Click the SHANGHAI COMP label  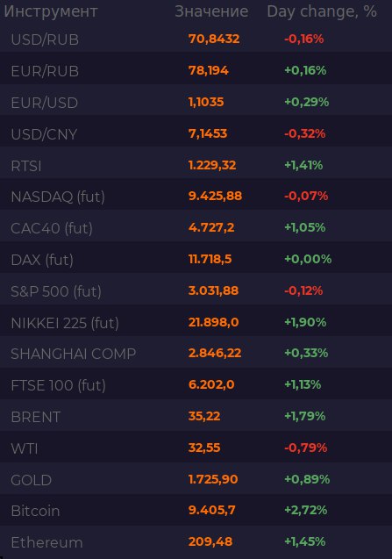pyautogui.click(x=73, y=354)
